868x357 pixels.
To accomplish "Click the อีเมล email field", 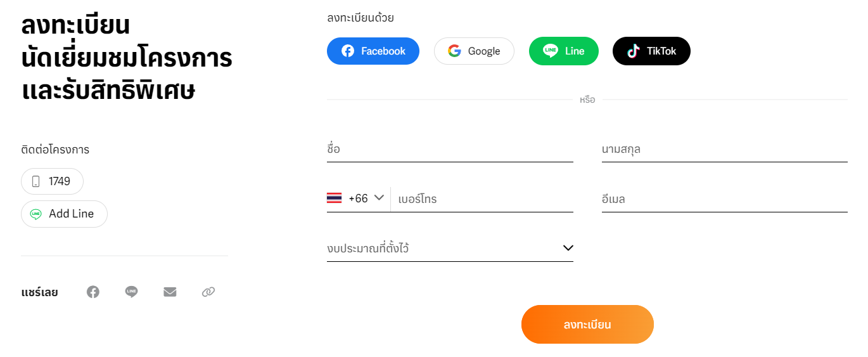I will [725, 199].
